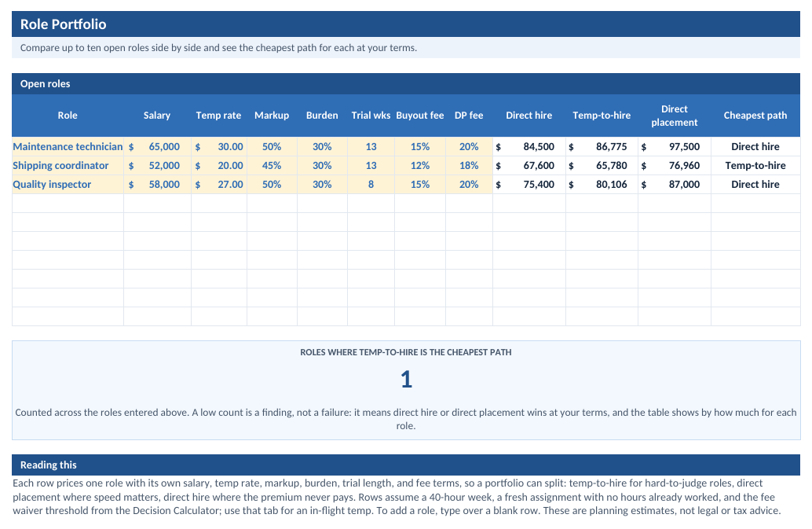The image size is (812, 529).
Task: Click the Markup column header
Action: click(272, 116)
